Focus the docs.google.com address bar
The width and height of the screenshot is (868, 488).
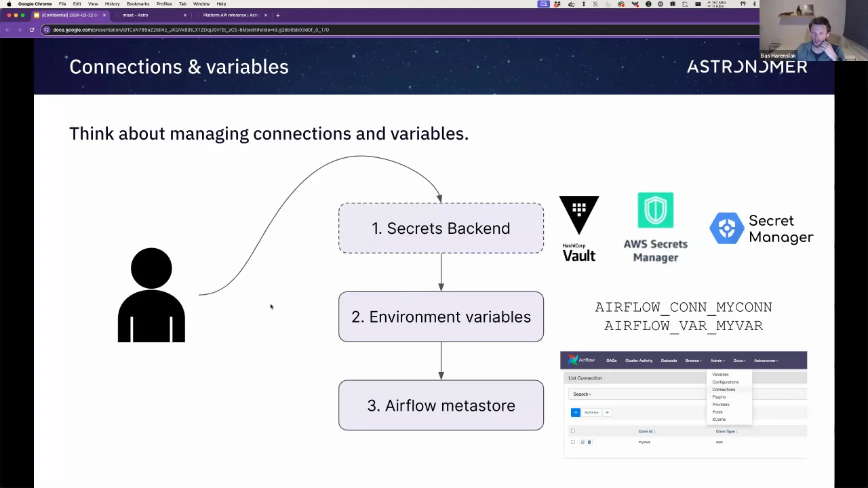click(x=400, y=30)
